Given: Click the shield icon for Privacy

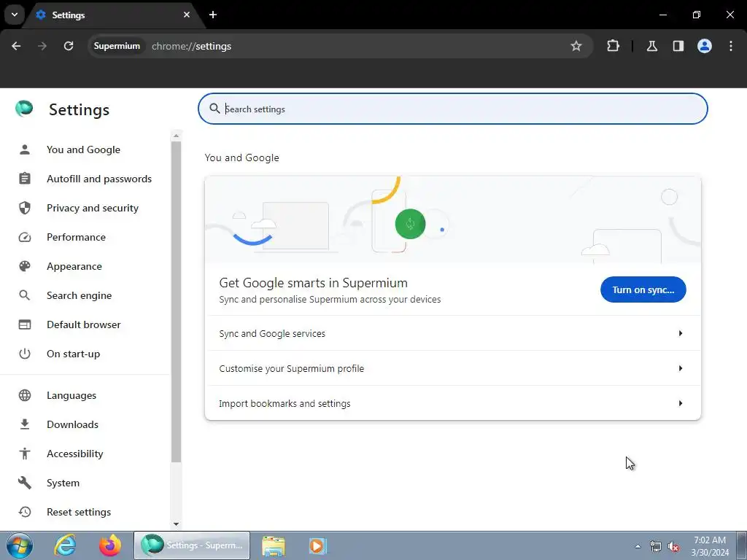Looking at the screenshot, I should pyautogui.click(x=25, y=208).
